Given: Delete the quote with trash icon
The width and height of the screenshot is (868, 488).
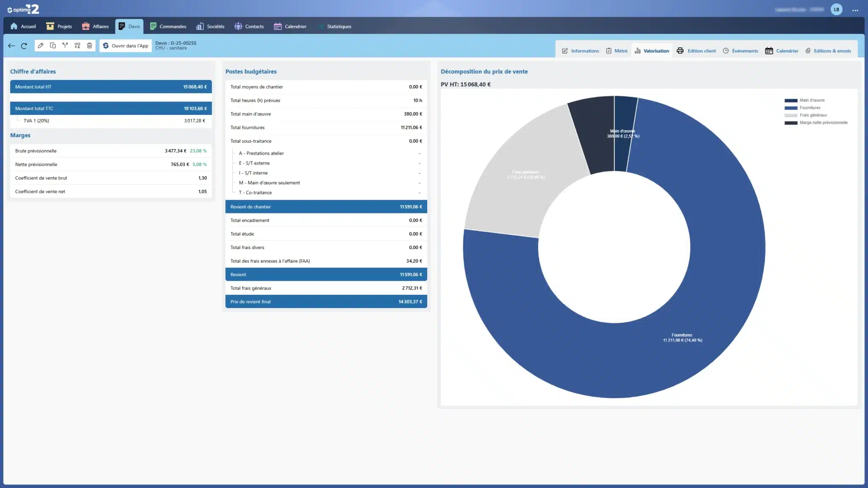Looking at the screenshot, I should 89,46.
